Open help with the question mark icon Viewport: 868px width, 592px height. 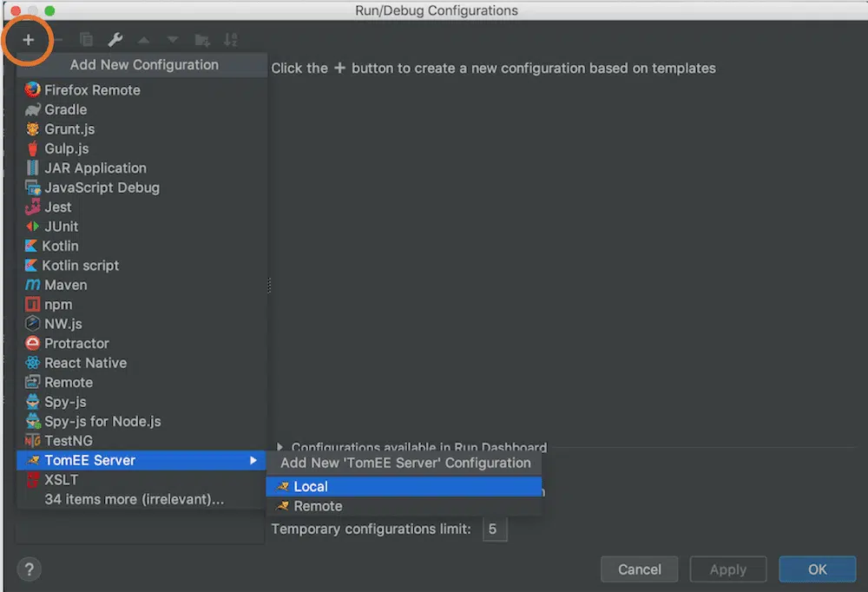[x=30, y=569]
